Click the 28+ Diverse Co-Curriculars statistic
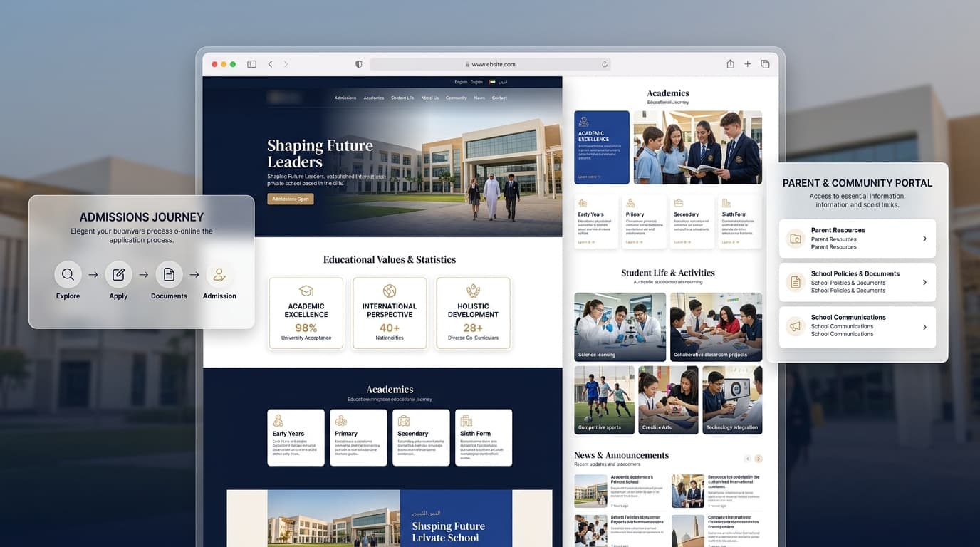 474,331
